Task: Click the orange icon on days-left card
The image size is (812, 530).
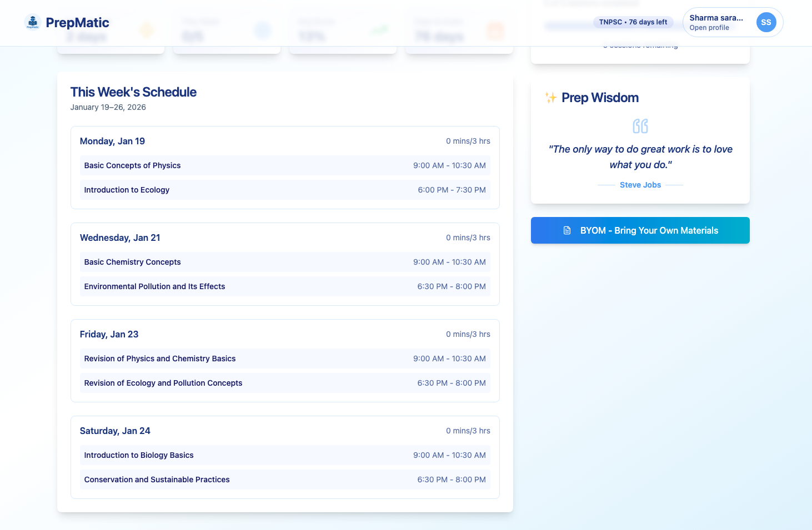Action: (495, 30)
